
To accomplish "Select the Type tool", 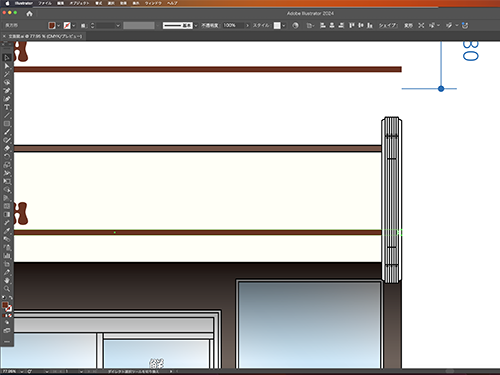I will coord(7,107).
